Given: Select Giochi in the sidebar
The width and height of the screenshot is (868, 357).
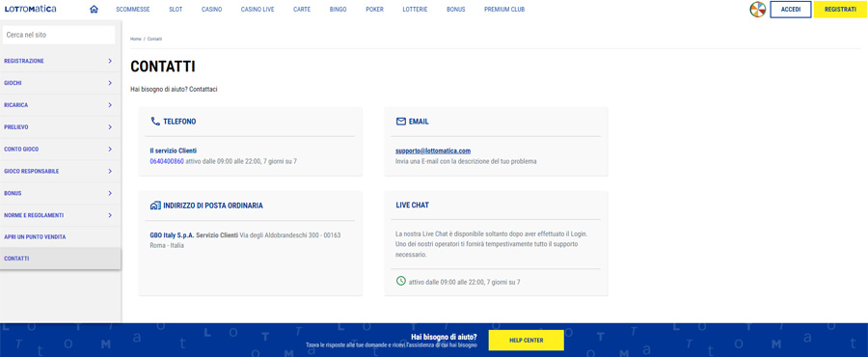Looking at the screenshot, I should tap(61, 83).
